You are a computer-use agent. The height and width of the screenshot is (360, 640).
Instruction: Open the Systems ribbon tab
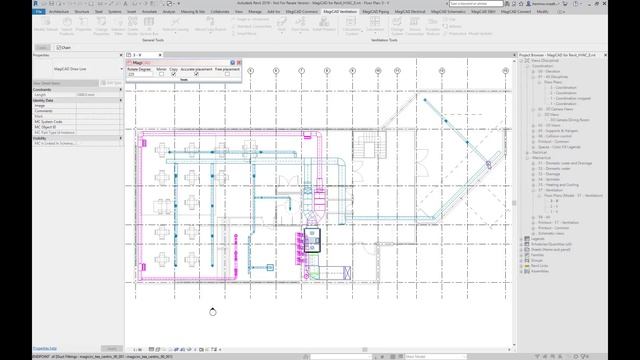point(115,12)
